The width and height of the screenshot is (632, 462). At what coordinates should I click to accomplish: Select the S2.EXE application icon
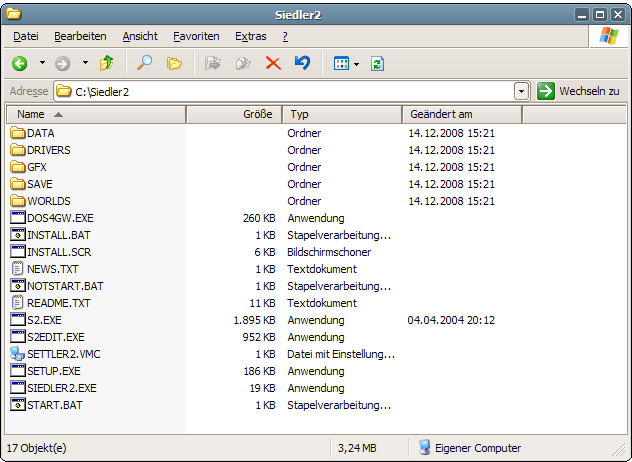pyautogui.click(x=18, y=319)
